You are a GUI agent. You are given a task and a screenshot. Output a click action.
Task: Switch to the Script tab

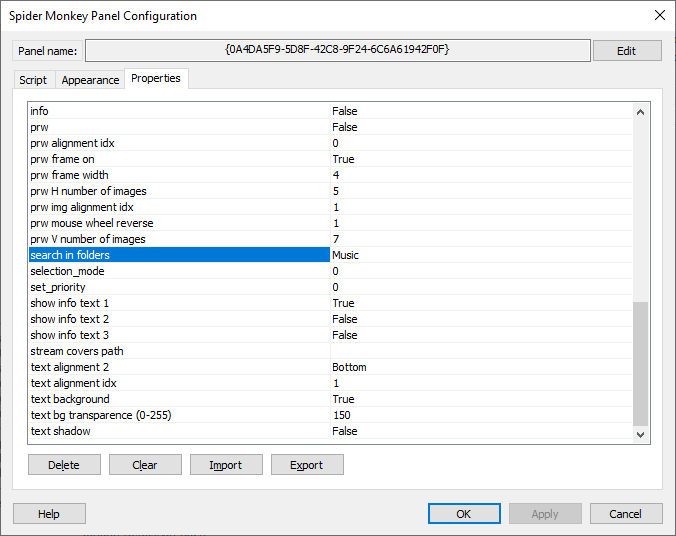(33, 80)
